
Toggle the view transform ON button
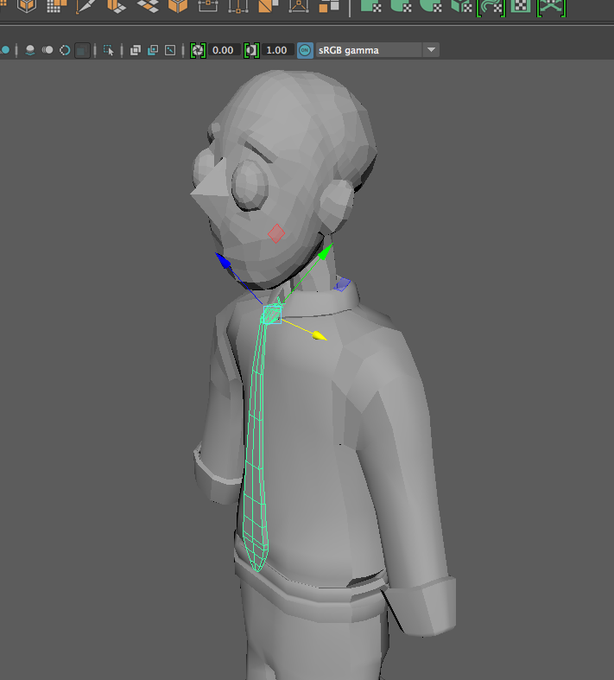click(x=305, y=50)
